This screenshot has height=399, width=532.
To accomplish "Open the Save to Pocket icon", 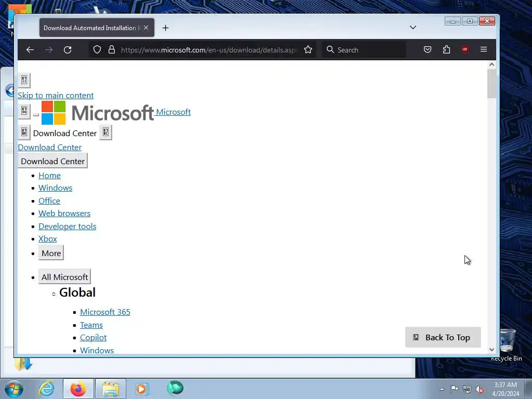I will click(x=428, y=50).
